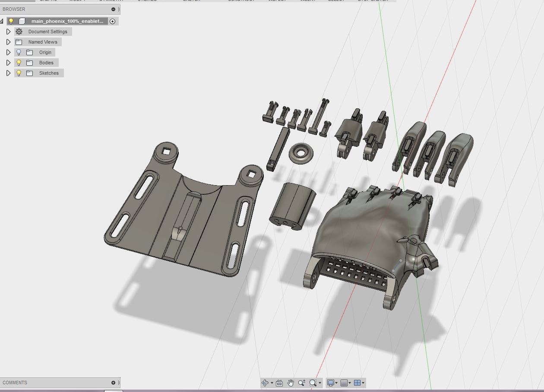Collapse the main_phoenix root component node
The image size is (544, 392).
click(2, 21)
